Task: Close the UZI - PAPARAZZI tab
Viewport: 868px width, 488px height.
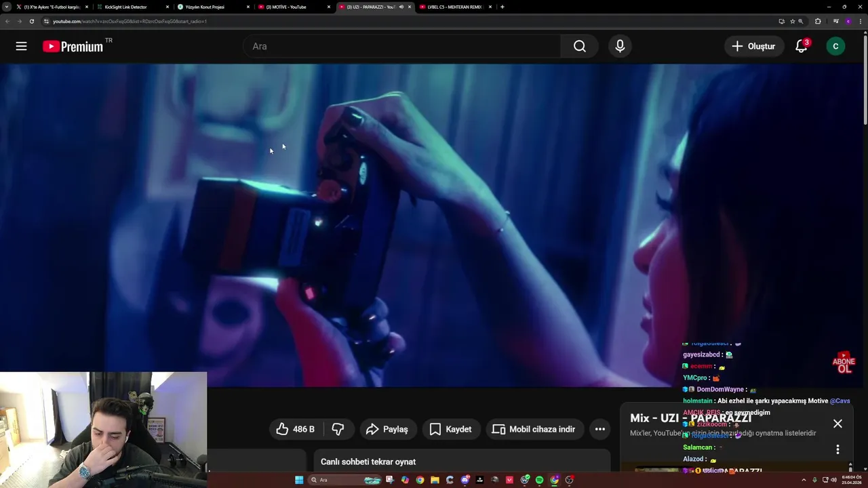Action: pyautogui.click(x=410, y=7)
